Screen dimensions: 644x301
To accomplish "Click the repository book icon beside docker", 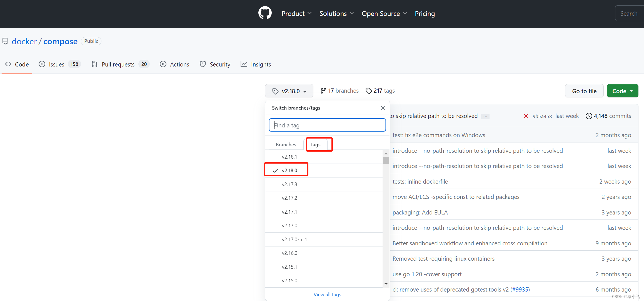I will pos(5,41).
